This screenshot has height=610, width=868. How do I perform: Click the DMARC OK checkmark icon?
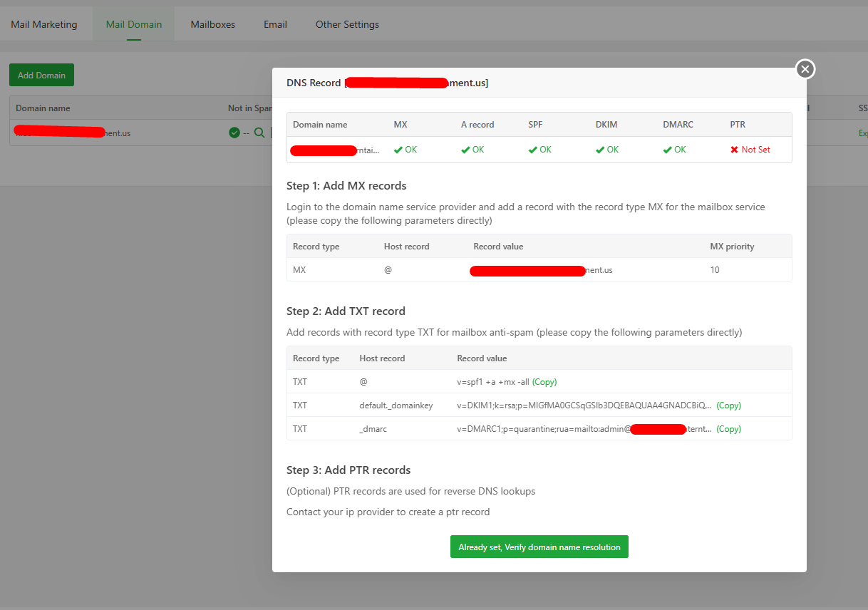click(x=667, y=150)
